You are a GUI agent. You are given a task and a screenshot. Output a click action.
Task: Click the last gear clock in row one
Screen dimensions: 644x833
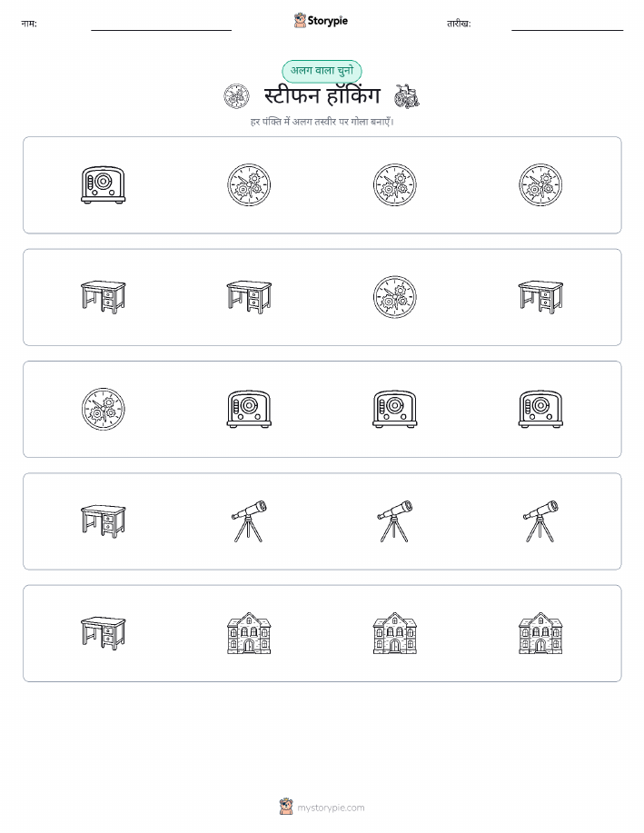(x=540, y=185)
